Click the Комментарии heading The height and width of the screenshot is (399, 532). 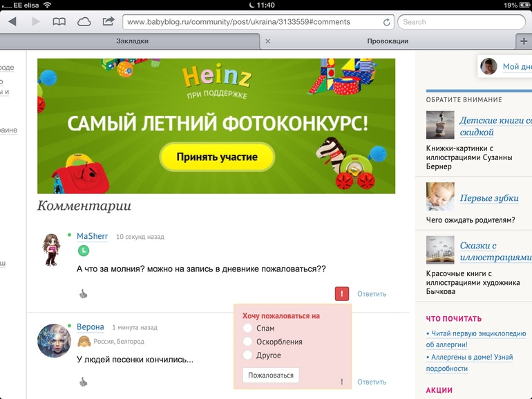tap(84, 206)
